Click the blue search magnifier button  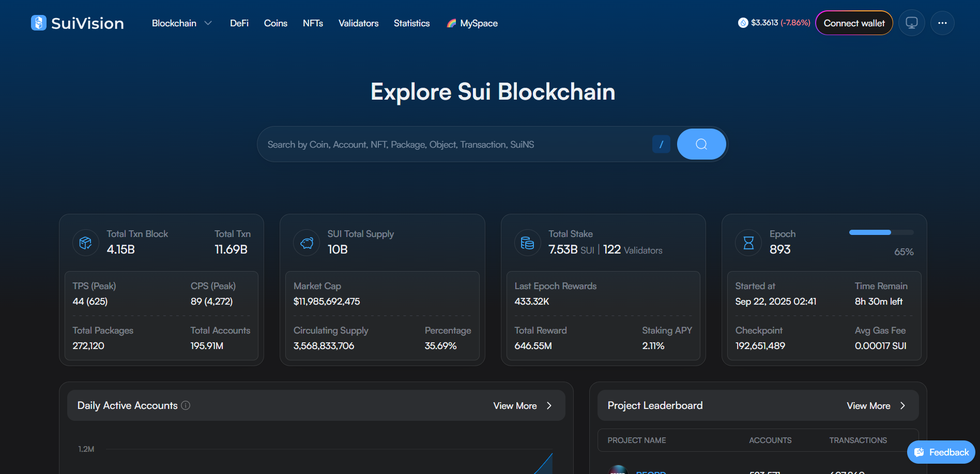pos(701,144)
